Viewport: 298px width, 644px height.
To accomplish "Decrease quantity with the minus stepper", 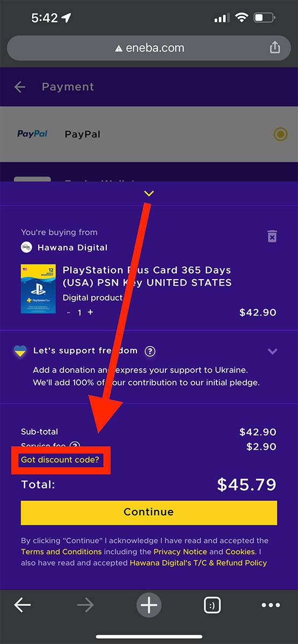I will 68,312.
